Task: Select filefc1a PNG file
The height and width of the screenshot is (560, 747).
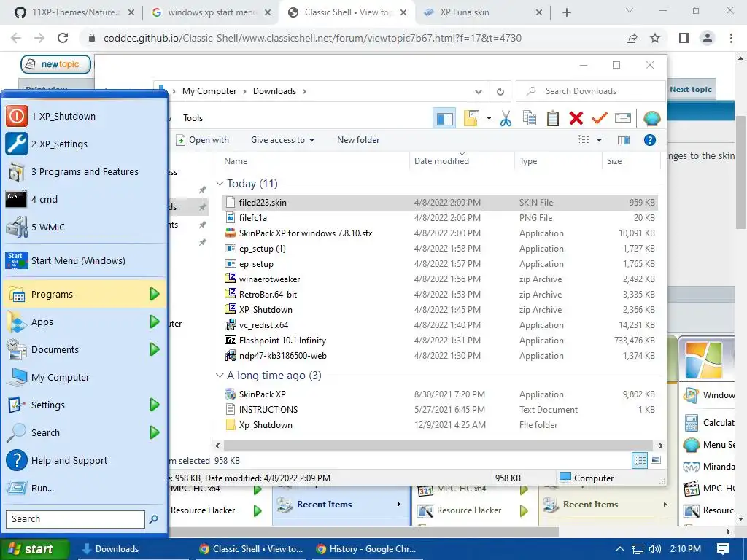Action: (440, 217)
